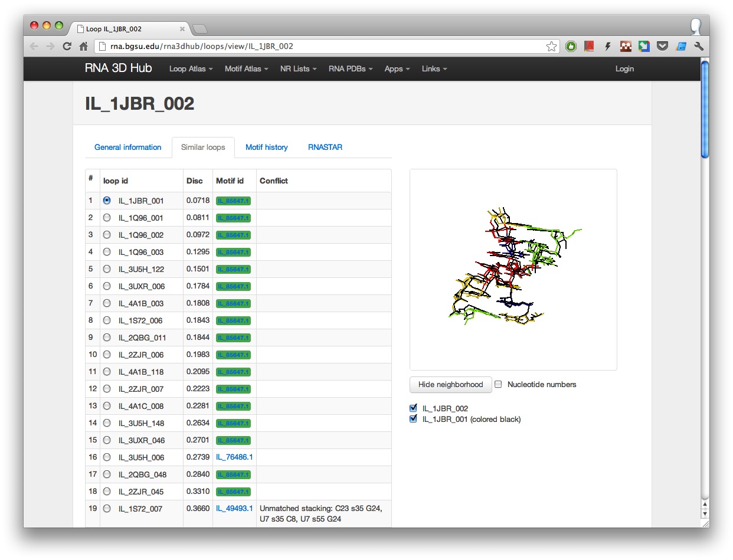Bookmark this page with the star icon
733x560 pixels.
coord(551,47)
